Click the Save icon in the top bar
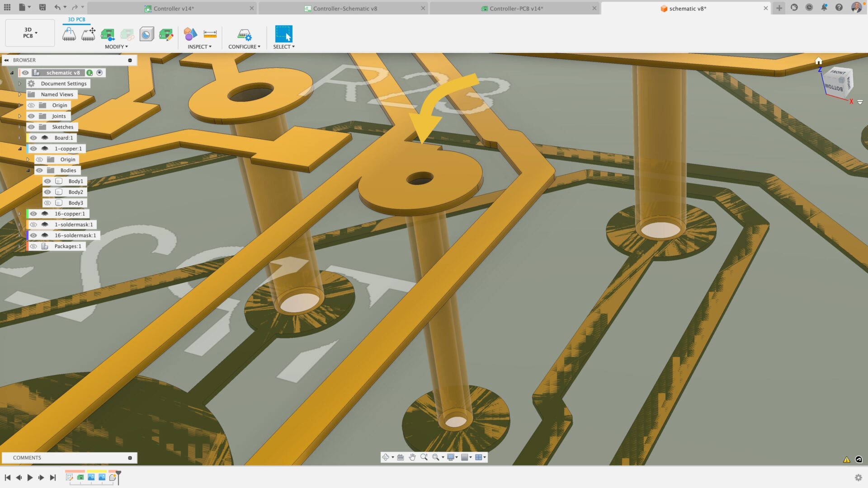The height and width of the screenshot is (488, 868). coord(42,7)
